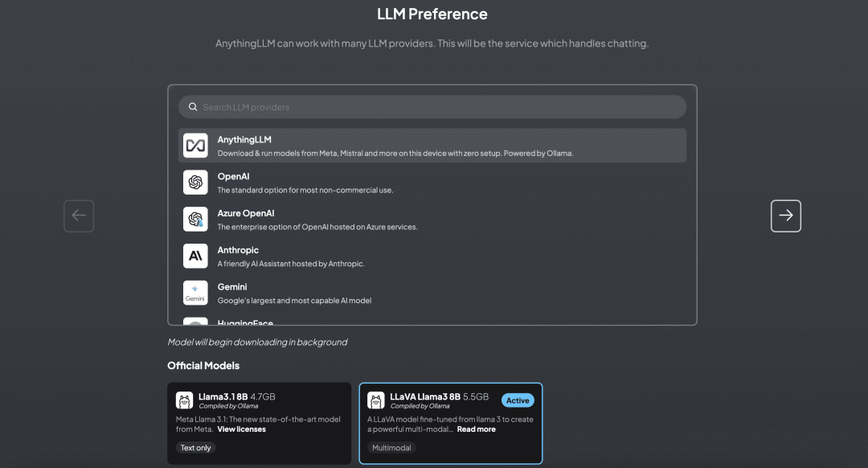Open the Read more link
The height and width of the screenshot is (468, 868).
coord(476,429)
